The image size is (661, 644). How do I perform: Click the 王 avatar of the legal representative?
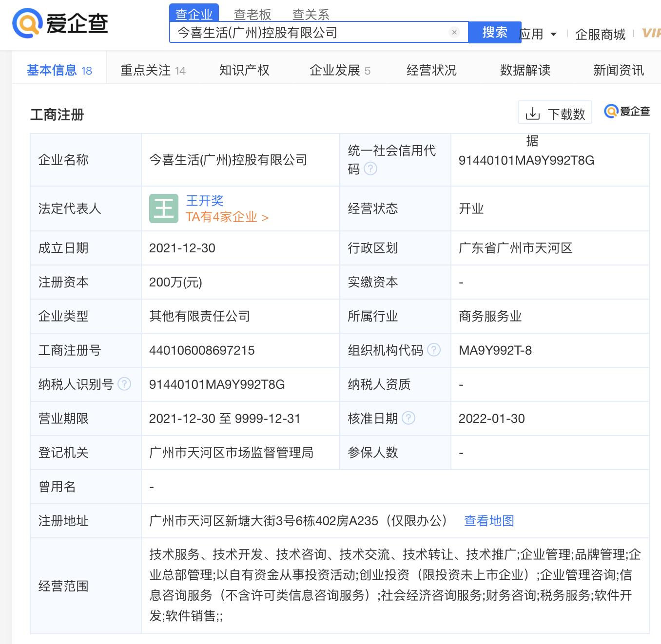163,208
